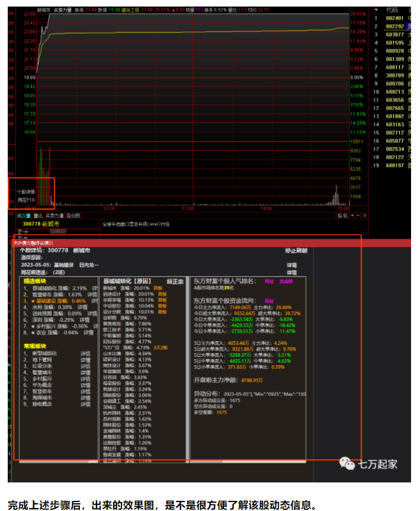Click the right panel horizontal scrollbar
This screenshot has width=420, height=511.
[x=248, y=462]
